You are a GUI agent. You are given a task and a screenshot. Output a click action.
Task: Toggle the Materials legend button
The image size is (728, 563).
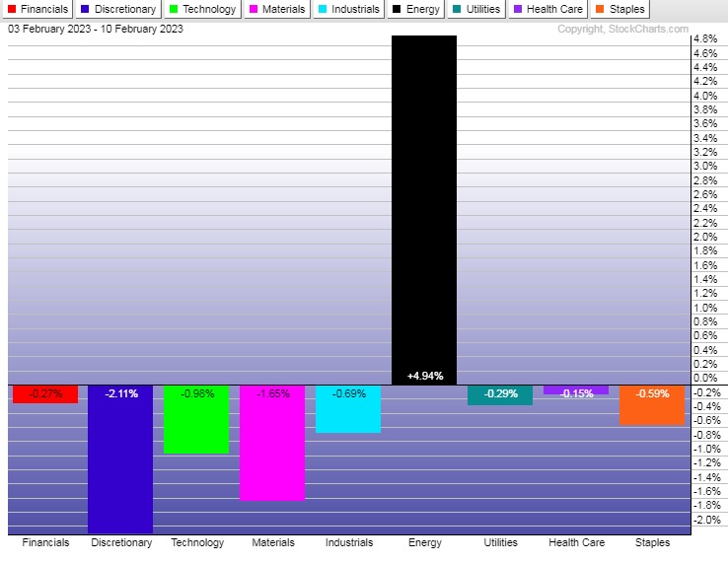[277, 9]
